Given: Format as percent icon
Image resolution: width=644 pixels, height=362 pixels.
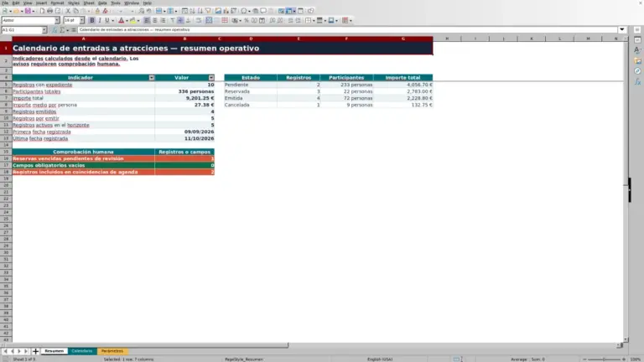Looking at the screenshot, I should coord(247,20).
